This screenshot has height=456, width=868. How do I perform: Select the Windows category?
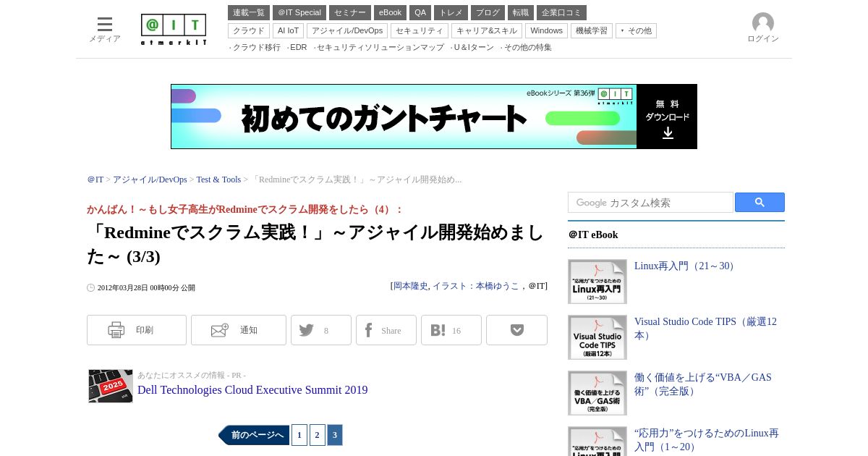tap(546, 31)
